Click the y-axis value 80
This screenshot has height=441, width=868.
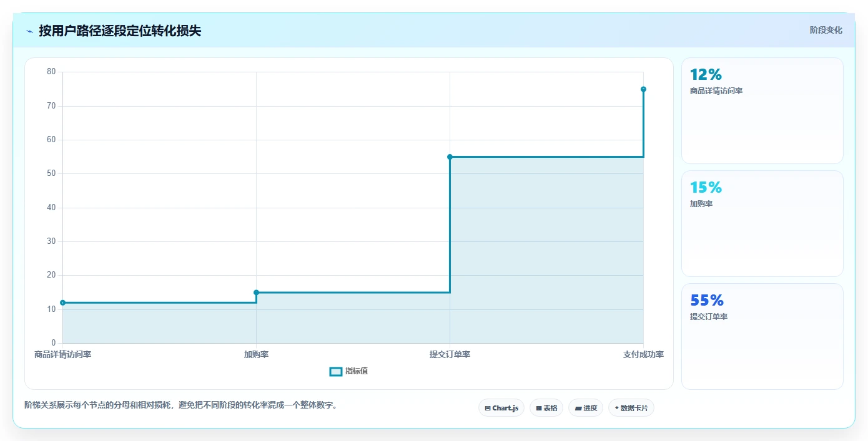click(x=51, y=72)
